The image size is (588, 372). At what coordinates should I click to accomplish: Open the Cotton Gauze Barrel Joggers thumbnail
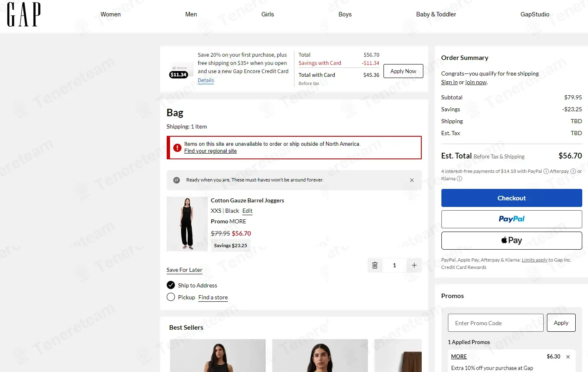[187, 224]
